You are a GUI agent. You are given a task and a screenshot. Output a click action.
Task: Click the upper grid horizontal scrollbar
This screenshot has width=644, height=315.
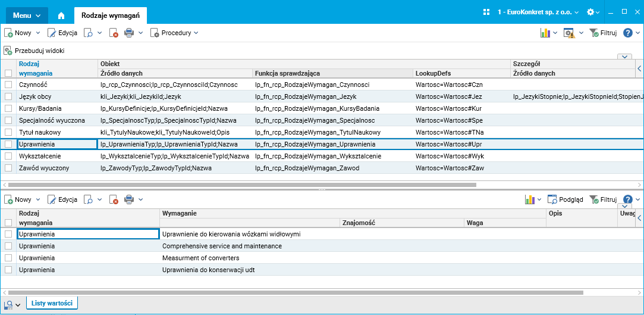pyautogui.click(x=238, y=185)
